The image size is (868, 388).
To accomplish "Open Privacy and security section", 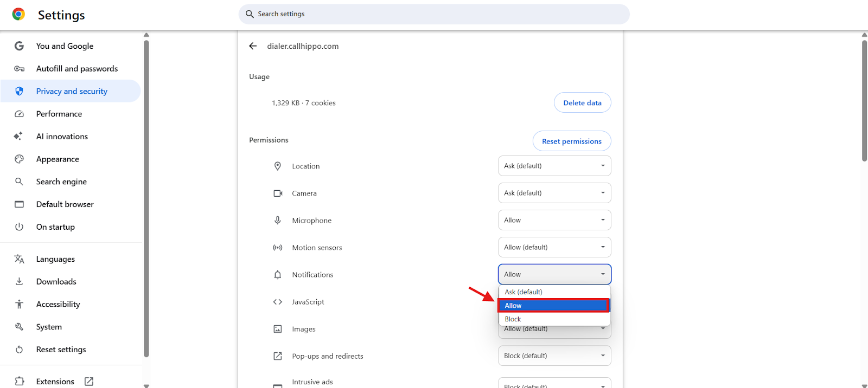I will pyautogui.click(x=71, y=91).
